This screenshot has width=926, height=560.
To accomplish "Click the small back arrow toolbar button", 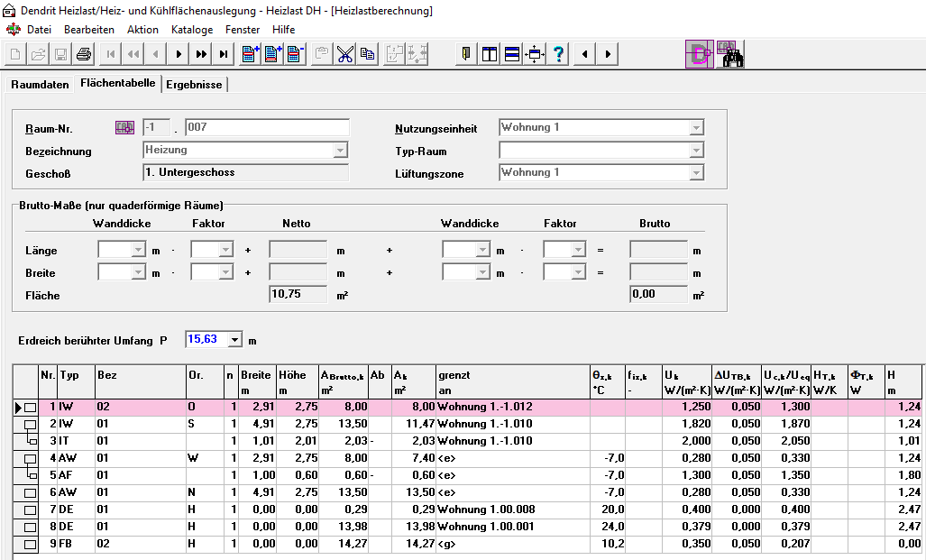I will pyautogui.click(x=584, y=54).
